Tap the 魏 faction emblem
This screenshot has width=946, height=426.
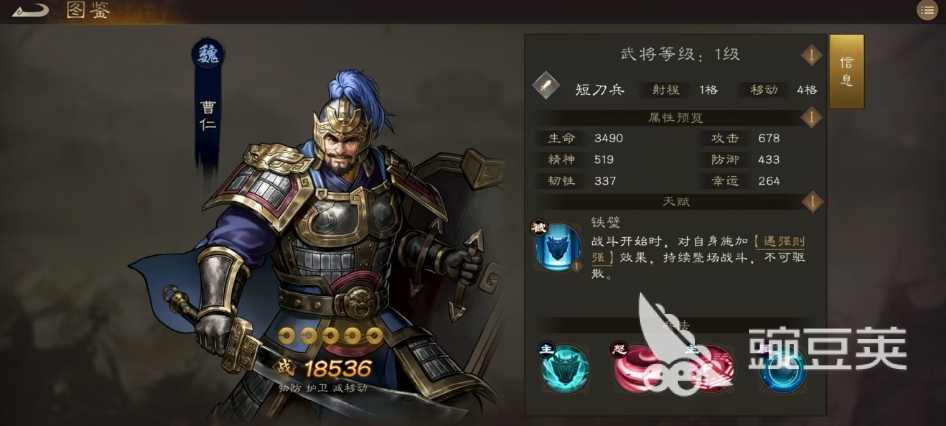pyautogui.click(x=208, y=55)
